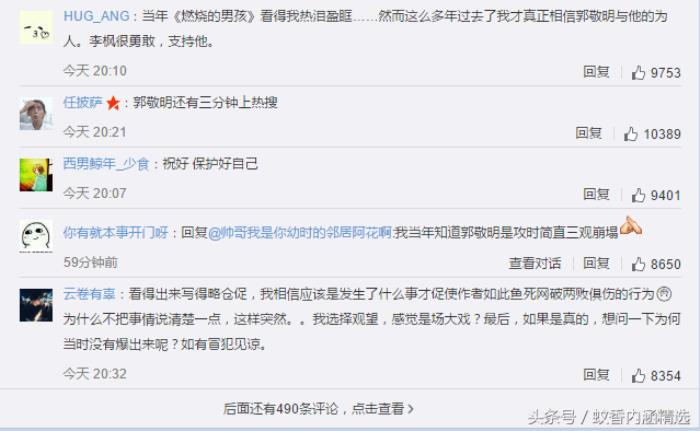Open the panda-face avatar of 你有就本事开门呀

[x=36, y=236]
